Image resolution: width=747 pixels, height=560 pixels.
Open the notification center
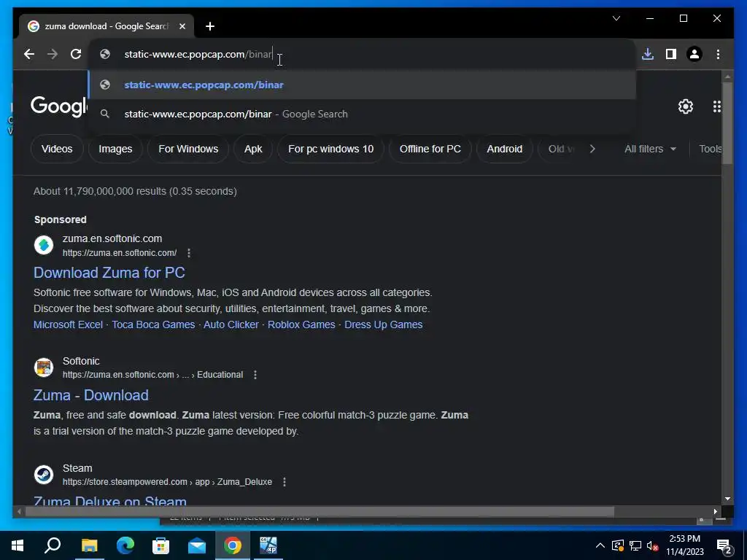[724, 546]
